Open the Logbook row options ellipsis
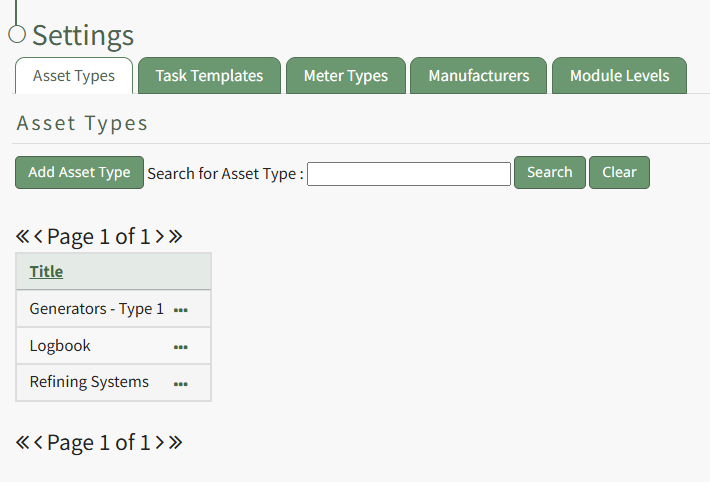The width and height of the screenshot is (710, 482). [181, 347]
